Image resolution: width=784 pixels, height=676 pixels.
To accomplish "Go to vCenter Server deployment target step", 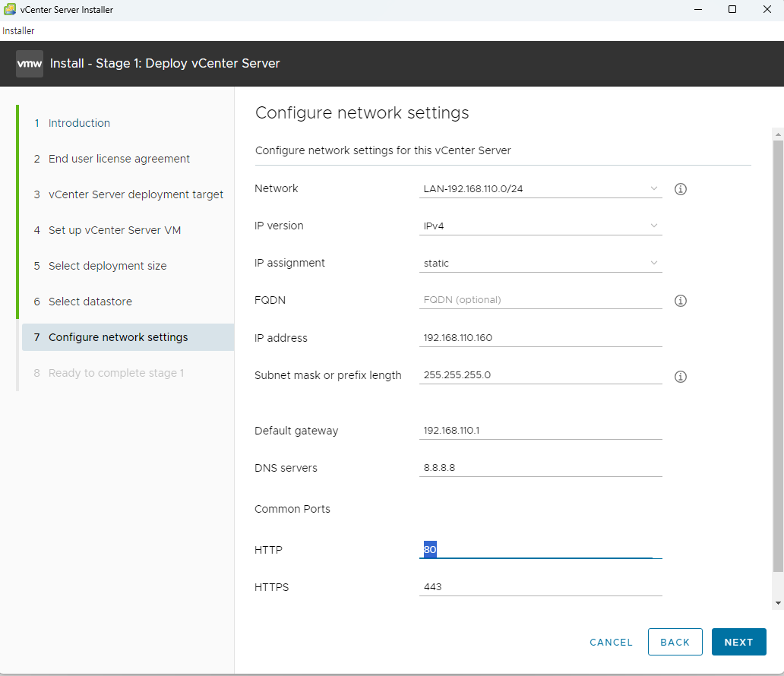I will (x=135, y=194).
